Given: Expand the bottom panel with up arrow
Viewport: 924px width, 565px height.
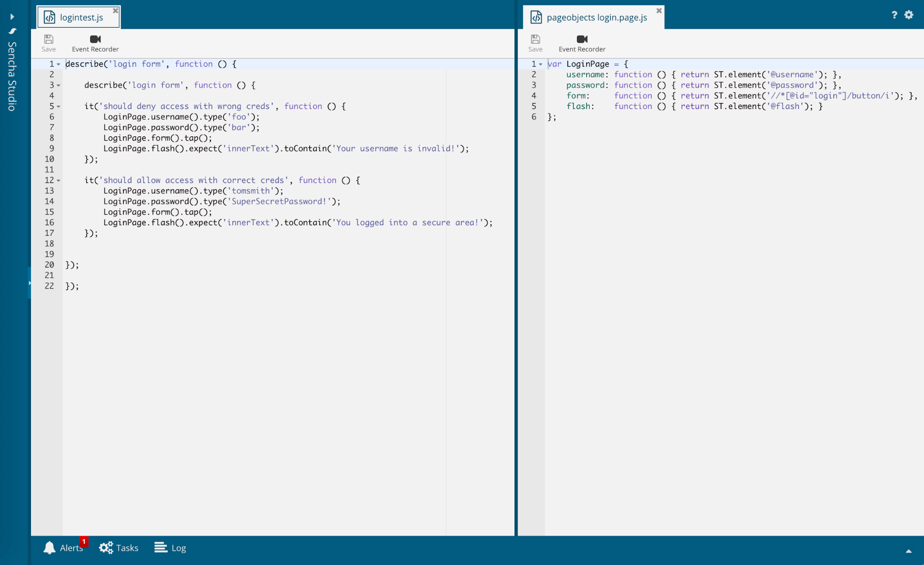Looking at the screenshot, I should tap(909, 551).
